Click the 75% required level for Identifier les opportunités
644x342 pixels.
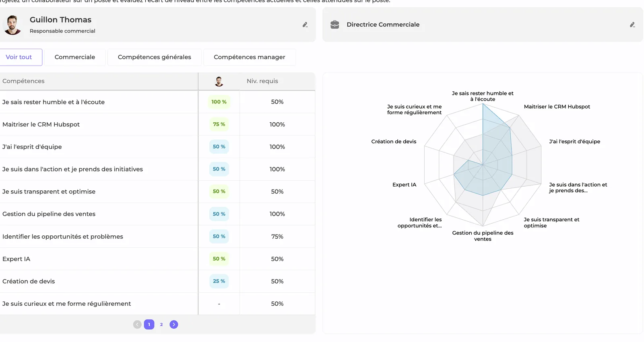pos(277,237)
